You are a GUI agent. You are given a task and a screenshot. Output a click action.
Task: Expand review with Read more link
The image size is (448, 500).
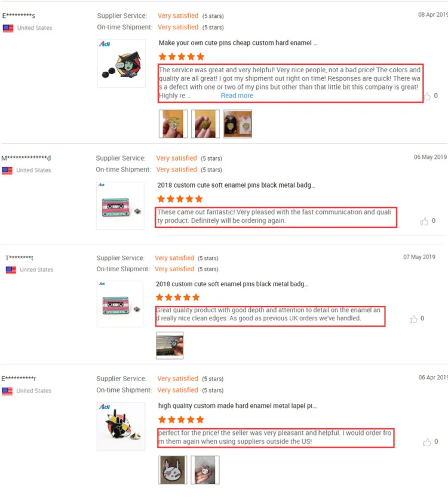(237, 96)
